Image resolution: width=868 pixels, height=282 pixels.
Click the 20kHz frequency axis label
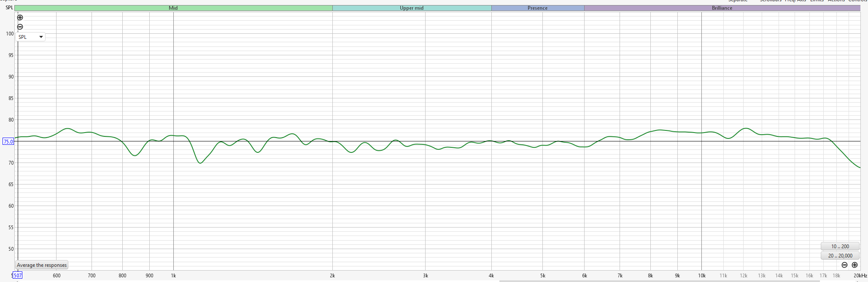(x=860, y=275)
